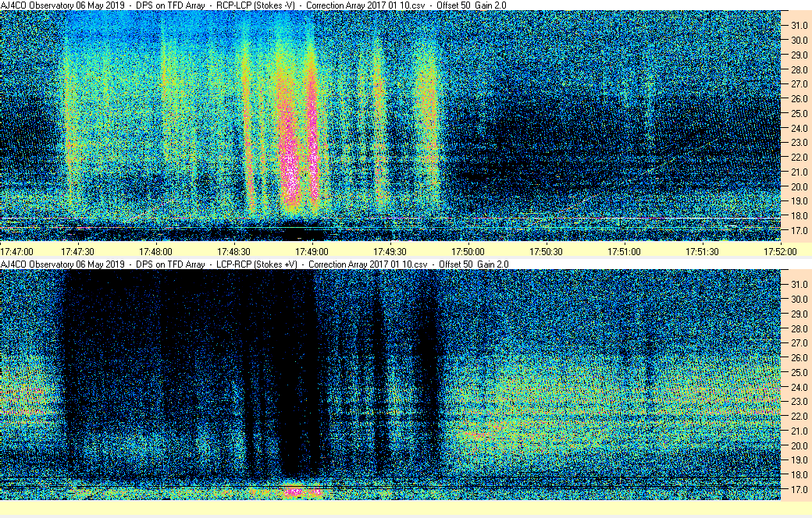
Task: Click 26.0 frequency label on LCP-RCP chart
Action: 799,357
